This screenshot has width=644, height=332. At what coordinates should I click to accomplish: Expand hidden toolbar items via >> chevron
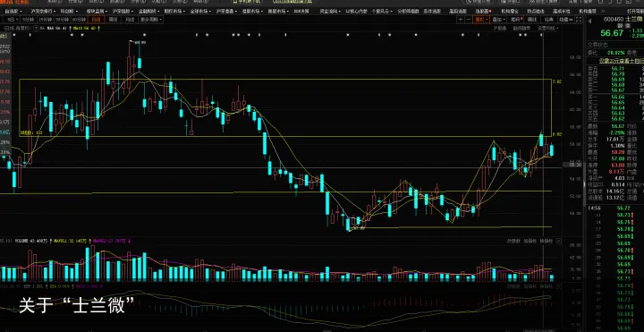603,11
